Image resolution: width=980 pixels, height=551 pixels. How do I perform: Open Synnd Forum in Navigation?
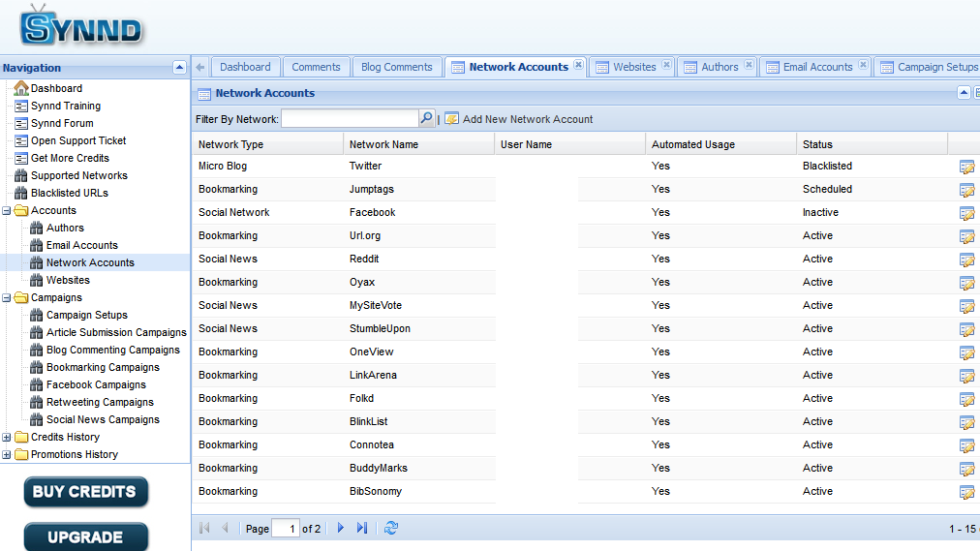tap(54, 123)
